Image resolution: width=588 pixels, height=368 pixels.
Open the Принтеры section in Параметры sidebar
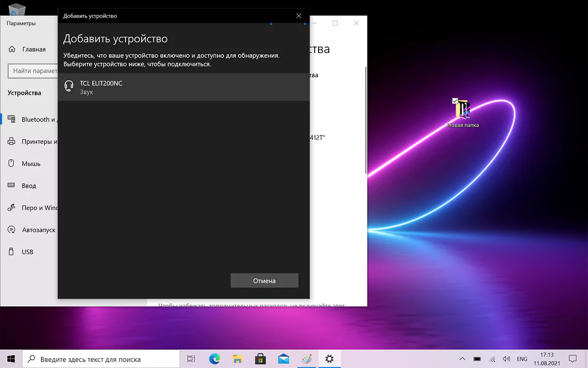33,141
